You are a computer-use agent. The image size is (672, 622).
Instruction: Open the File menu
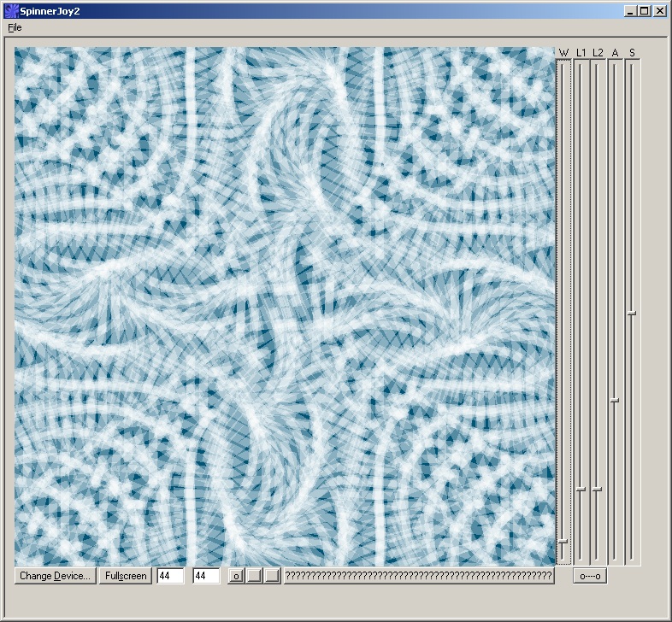[x=15, y=27]
